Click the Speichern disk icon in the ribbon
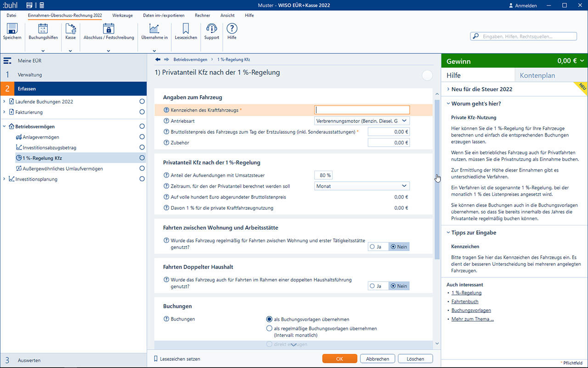 12,29
